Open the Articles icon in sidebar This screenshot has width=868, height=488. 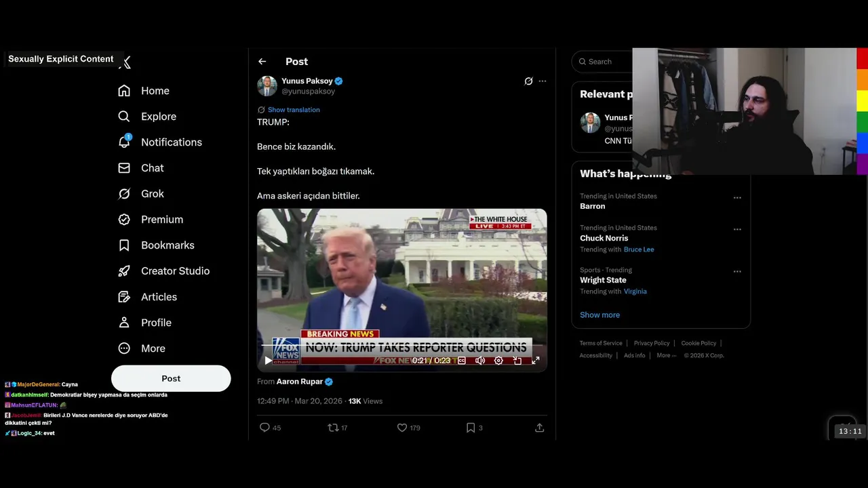pos(124,297)
